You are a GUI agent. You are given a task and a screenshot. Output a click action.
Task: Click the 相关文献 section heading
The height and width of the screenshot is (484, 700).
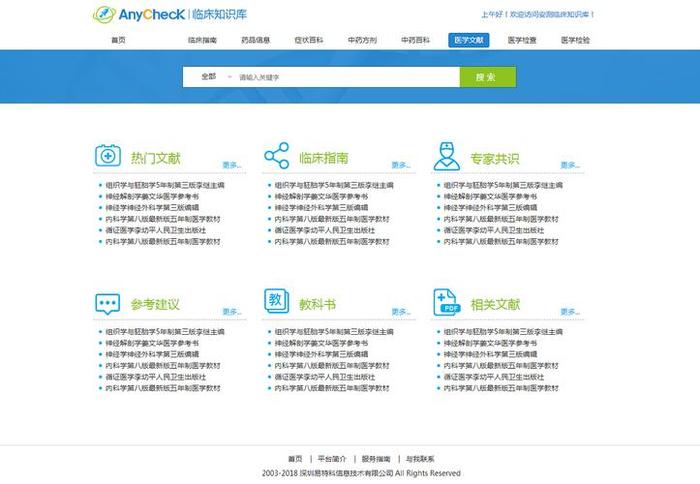[x=495, y=305]
